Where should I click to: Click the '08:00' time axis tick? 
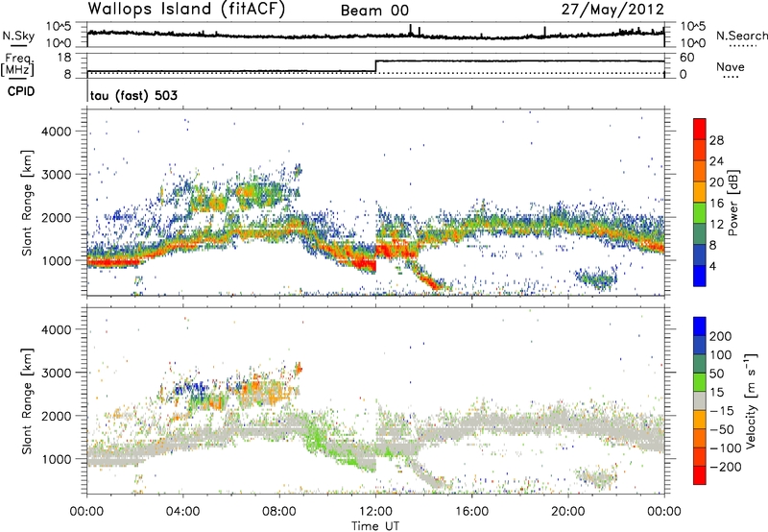[x=279, y=512]
